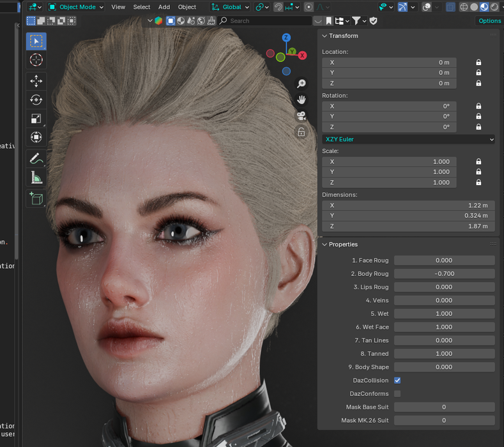
Task: Toggle camera view icon in viewport
Action: (x=301, y=116)
